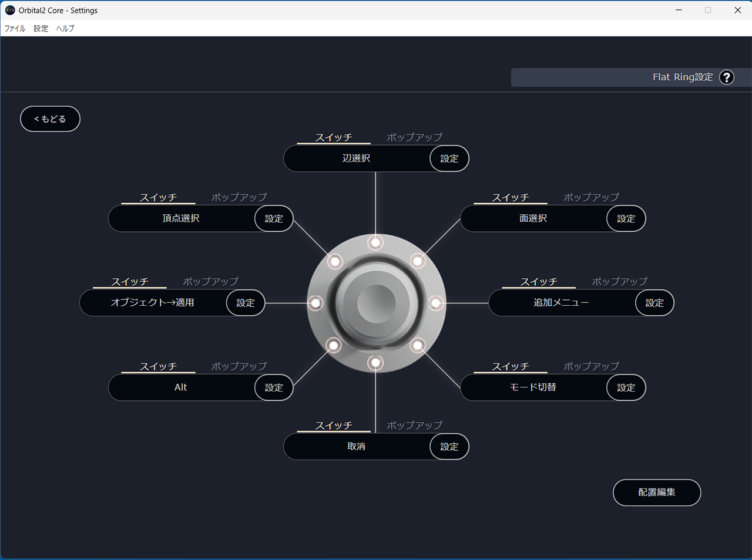
Task: Go back with the もどる button
Action: point(50,119)
